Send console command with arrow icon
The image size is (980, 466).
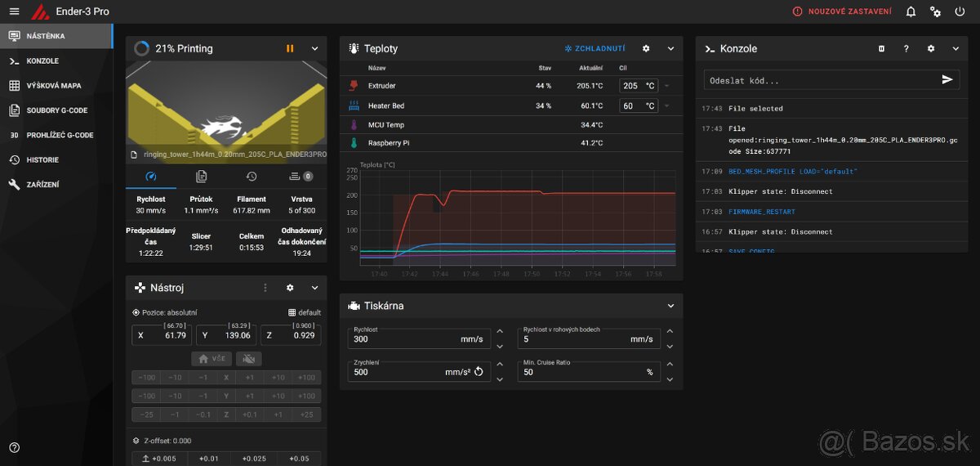(947, 80)
